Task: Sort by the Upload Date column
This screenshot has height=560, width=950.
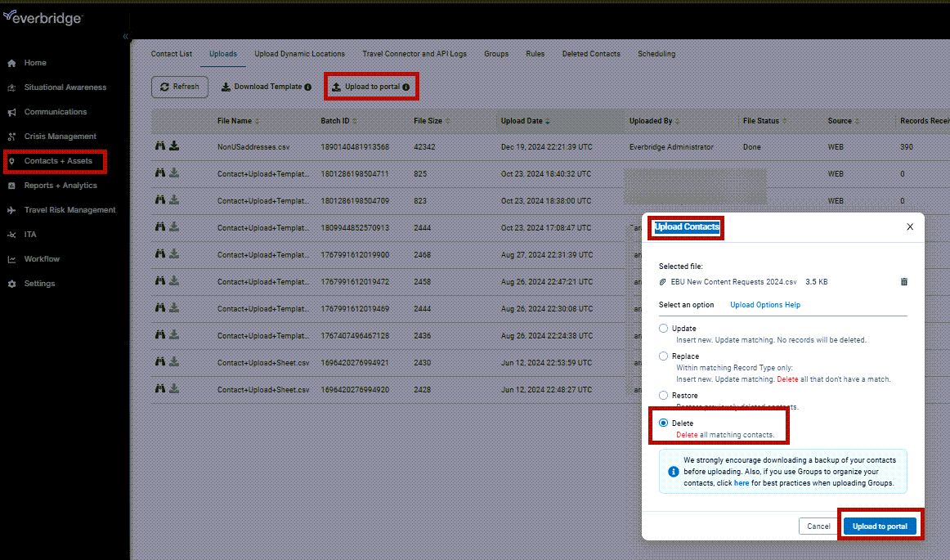Action: tap(525, 121)
